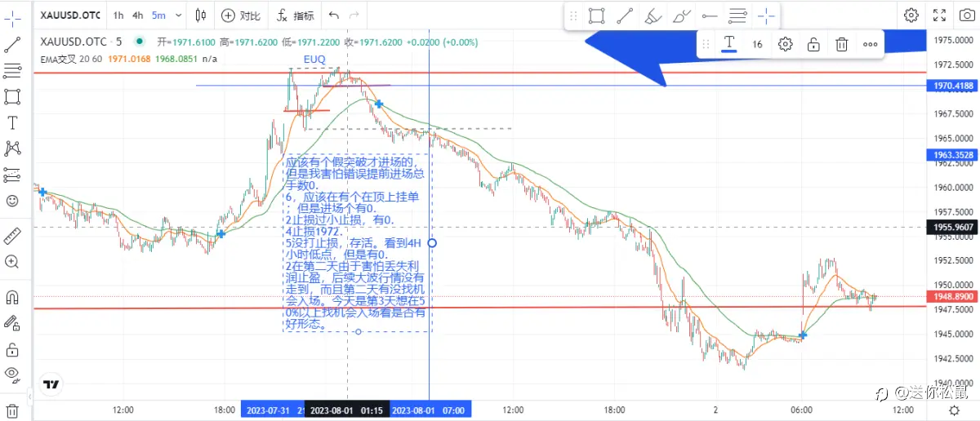Open the Fibonacci/pitchfork tools in left sidebar
The height and width of the screenshot is (421, 980).
[12, 70]
